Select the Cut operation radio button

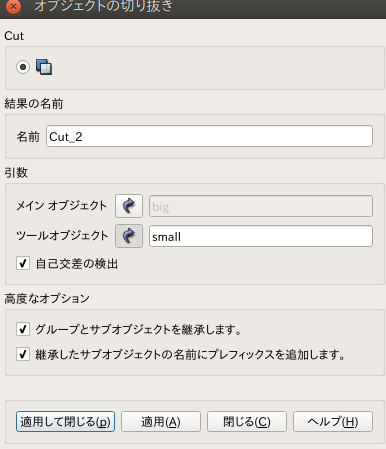tap(23, 67)
